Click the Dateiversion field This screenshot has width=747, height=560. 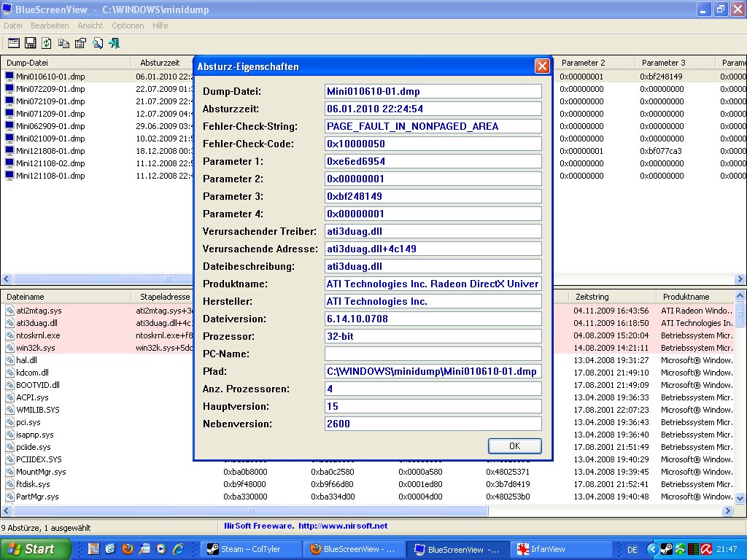tap(433, 319)
